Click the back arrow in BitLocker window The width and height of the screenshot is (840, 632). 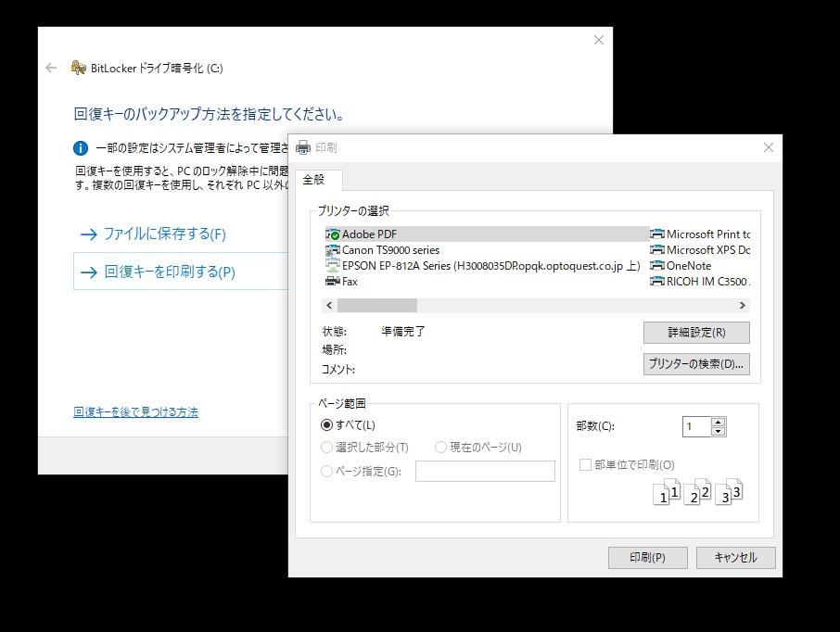[x=51, y=68]
